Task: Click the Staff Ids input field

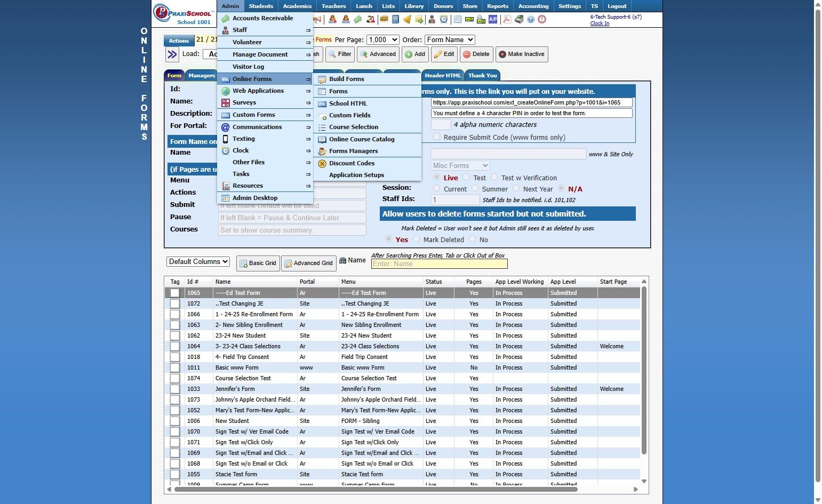Action: click(x=455, y=200)
